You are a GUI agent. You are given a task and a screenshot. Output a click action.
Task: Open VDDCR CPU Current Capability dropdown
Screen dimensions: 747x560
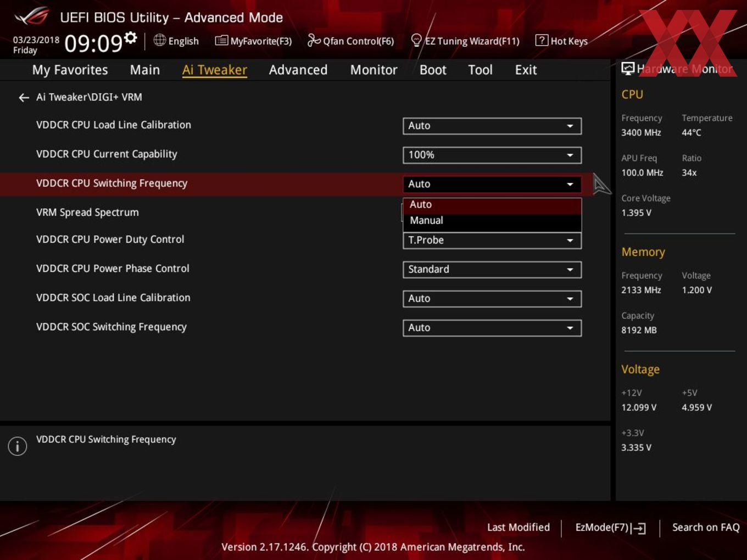(x=492, y=155)
